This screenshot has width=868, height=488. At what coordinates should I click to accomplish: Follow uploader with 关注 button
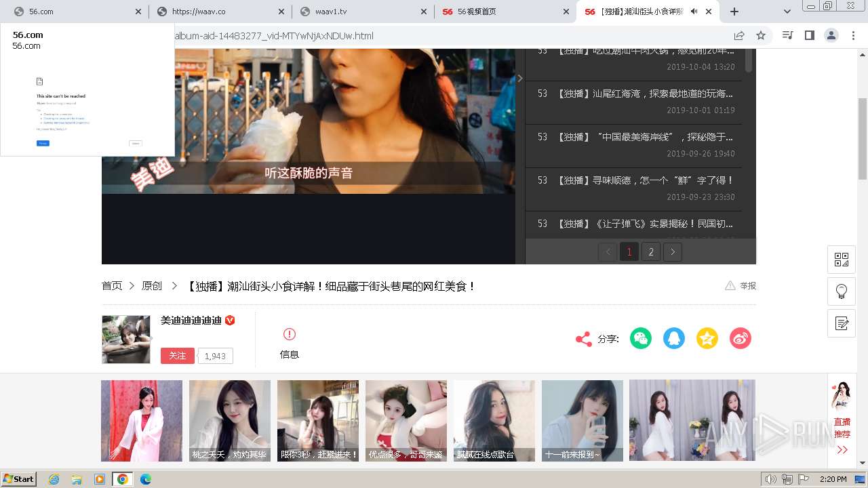coord(178,356)
